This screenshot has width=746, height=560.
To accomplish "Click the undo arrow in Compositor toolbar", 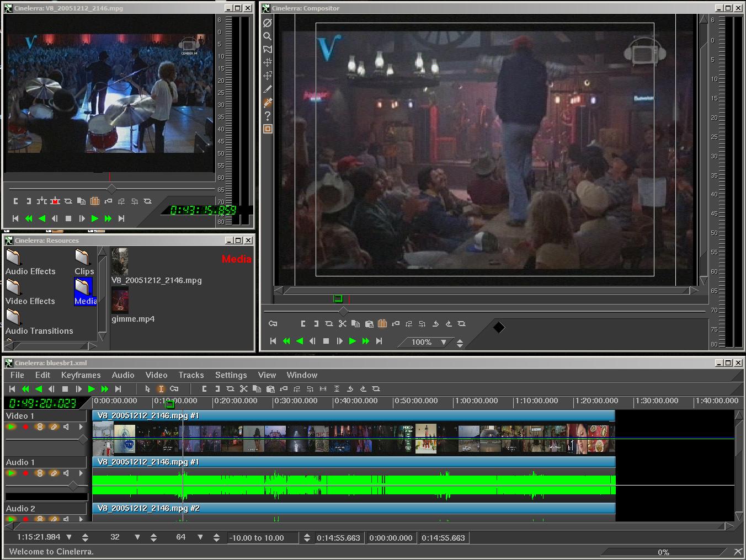I will (435, 324).
